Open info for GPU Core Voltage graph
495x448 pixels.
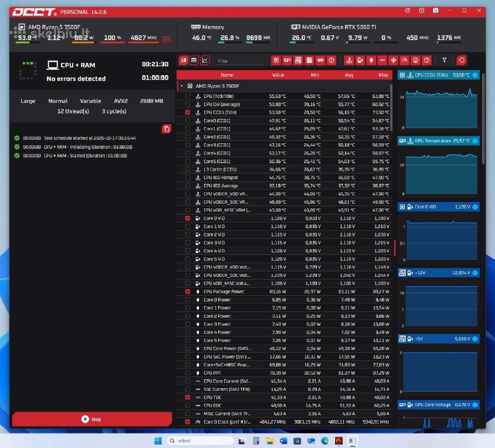click(x=475, y=405)
